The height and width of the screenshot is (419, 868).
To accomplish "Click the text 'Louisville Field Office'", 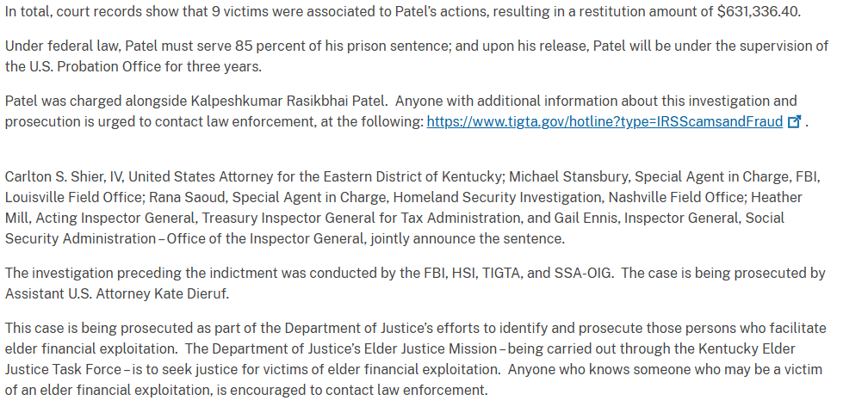I will tap(73, 197).
